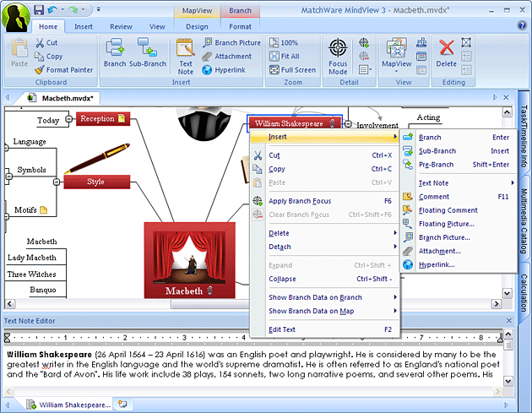Open the Format ribbon tab
Image resolution: width=532 pixels, height=413 pixels.
[240, 26]
